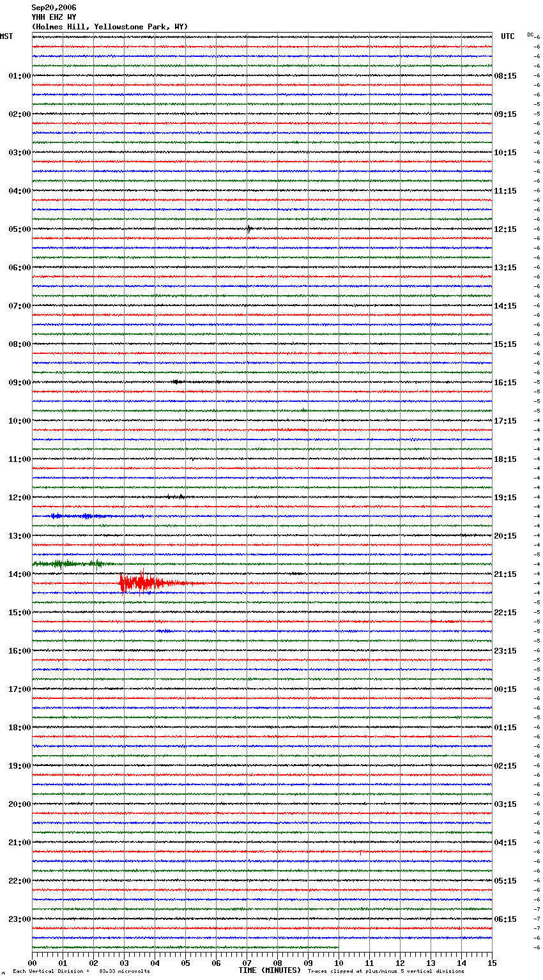This screenshot has width=543, height=980.
Task: Click the '22:00' MST time label
Action: (x=20, y=881)
